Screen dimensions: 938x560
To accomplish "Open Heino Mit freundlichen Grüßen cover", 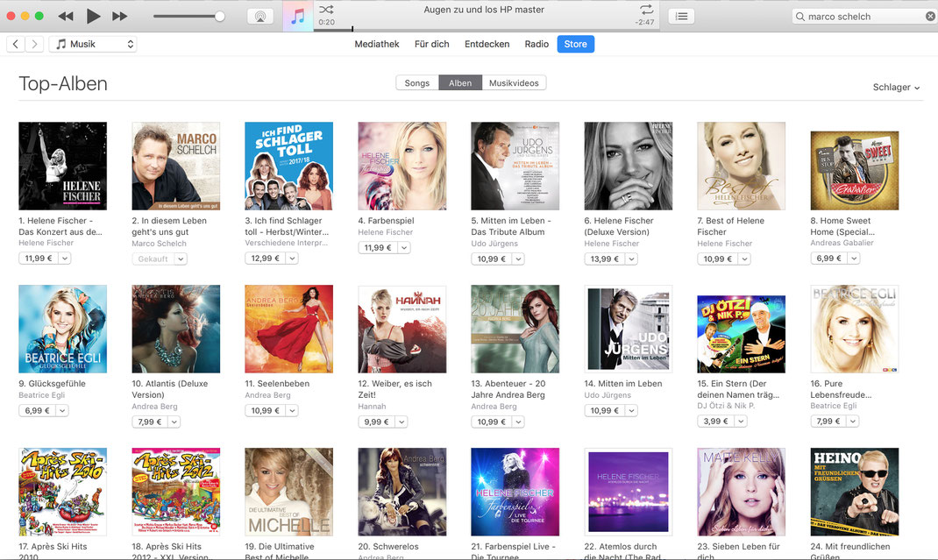I will tap(854, 492).
